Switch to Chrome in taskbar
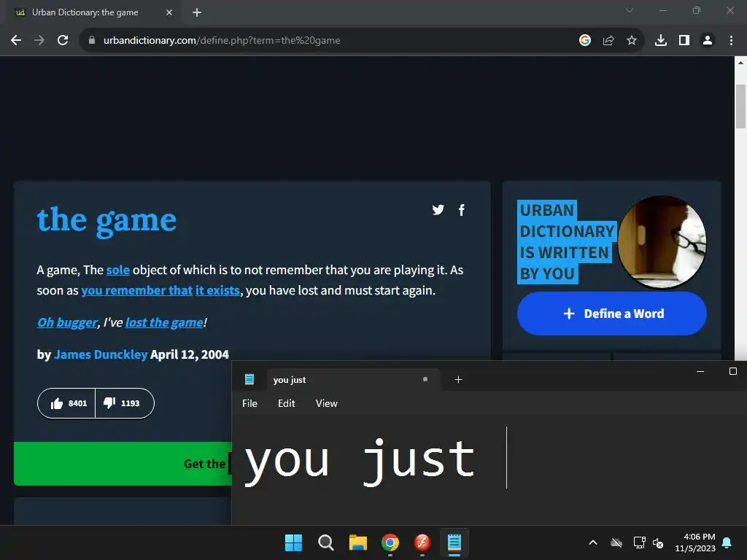 pyautogui.click(x=390, y=542)
